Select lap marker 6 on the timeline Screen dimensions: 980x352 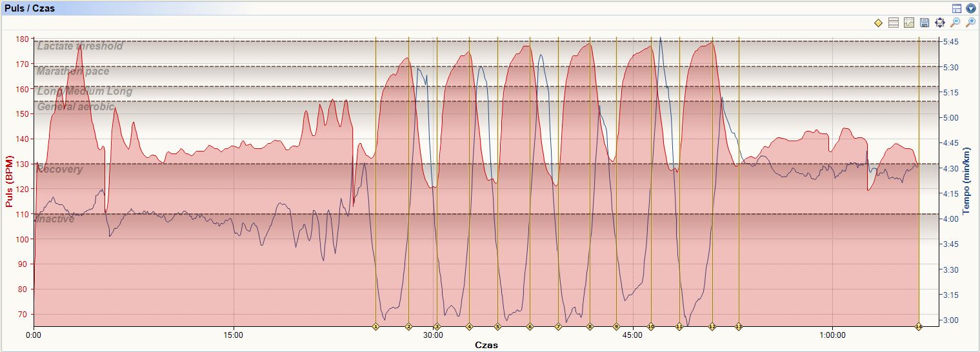pos(530,327)
